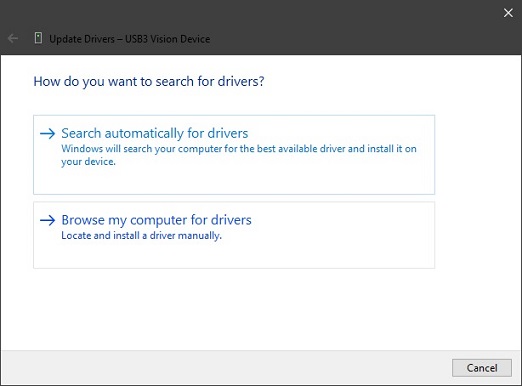
Task: Click the word 'drivers' in Search automatically title
Action: point(228,133)
